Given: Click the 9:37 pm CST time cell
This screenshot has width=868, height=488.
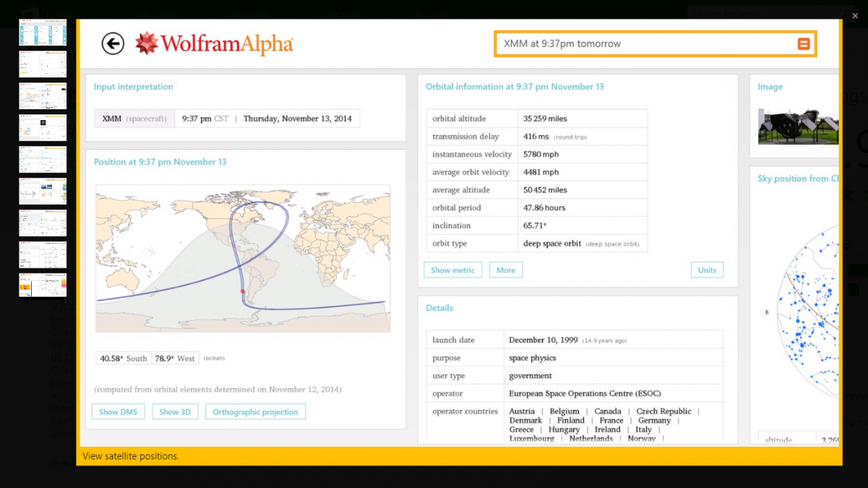Looking at the screenshot, I should (x=205, y=119).
